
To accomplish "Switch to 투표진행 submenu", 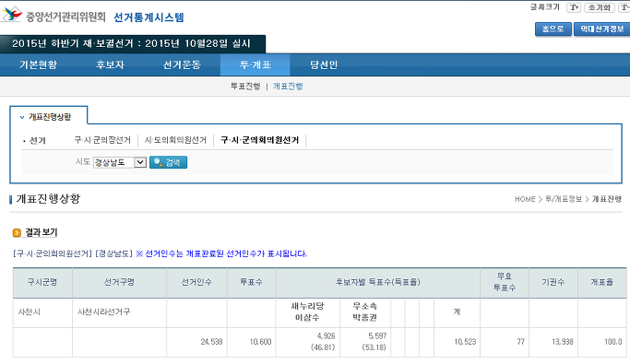I will (x=245, y=87).
